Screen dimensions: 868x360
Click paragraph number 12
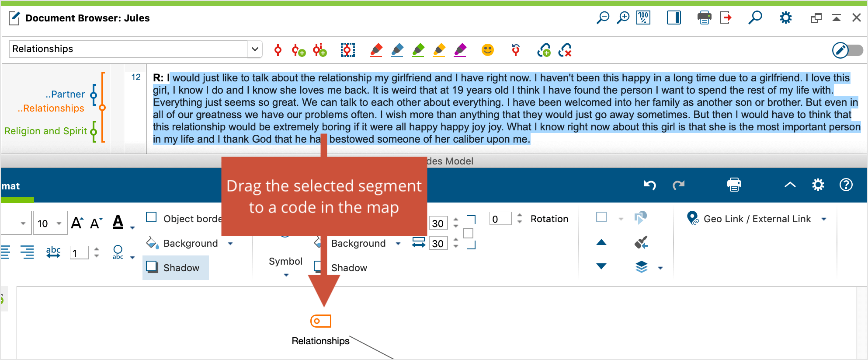136,77
